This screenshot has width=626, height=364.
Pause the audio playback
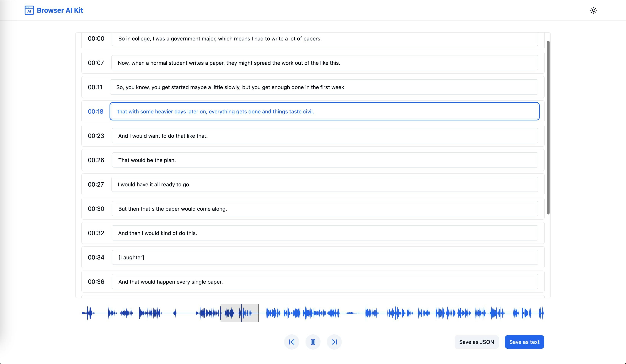[x=313, y=342]
